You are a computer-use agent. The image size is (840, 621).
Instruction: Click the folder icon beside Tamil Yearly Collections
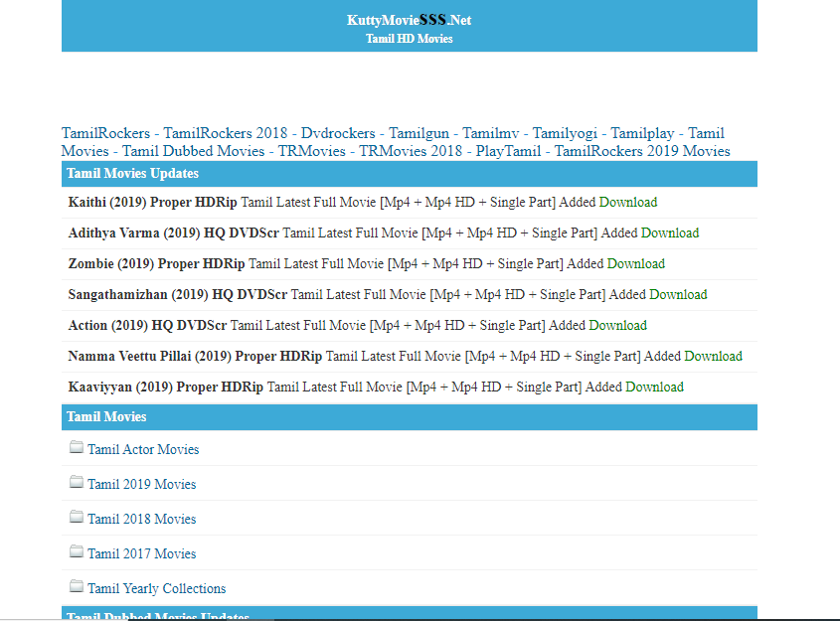[x=77, y=586]
